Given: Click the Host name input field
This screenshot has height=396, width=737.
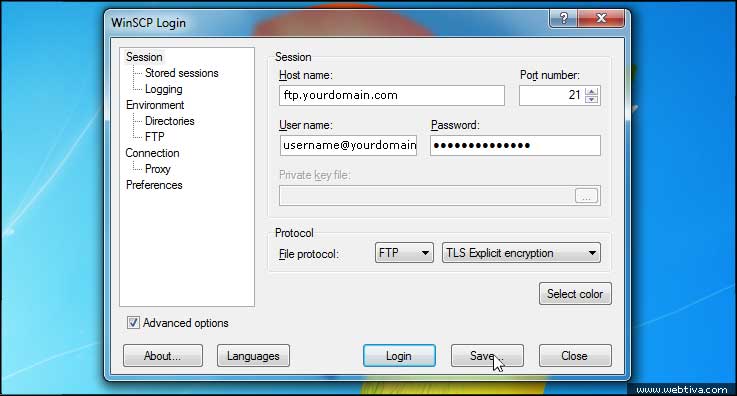Looking at the screenshot, I should click(392, 95).
